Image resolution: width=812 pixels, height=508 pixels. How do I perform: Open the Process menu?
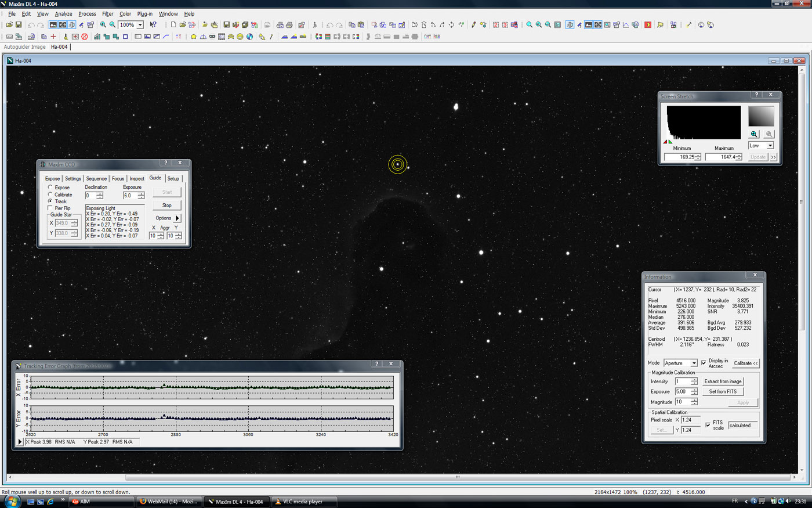coord(87,14)
